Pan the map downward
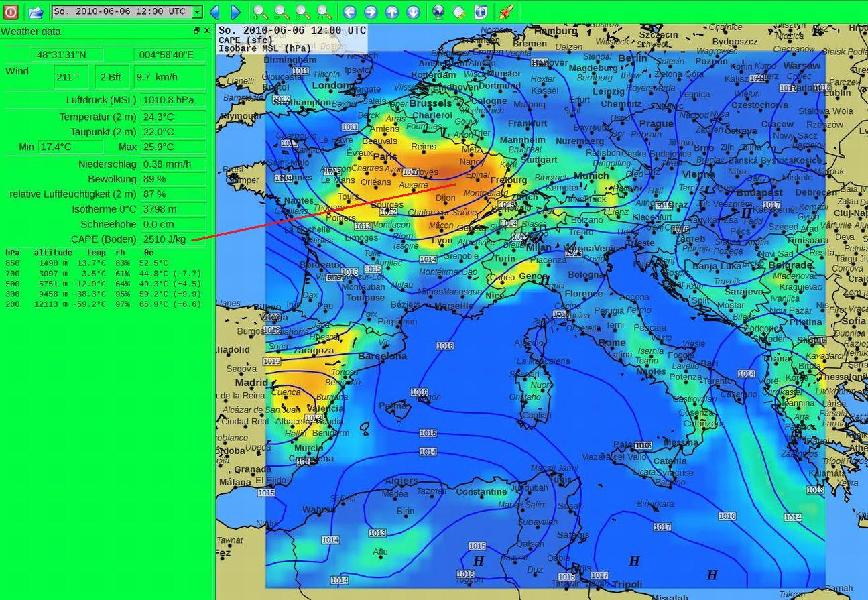The height and width of the screenshot is (600, 868). coord(414,12)
